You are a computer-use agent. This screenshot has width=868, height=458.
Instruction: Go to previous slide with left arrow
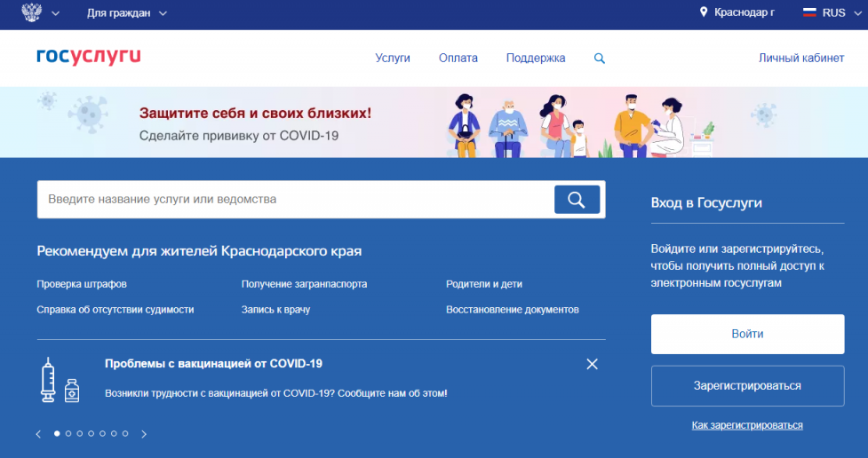tap(39, 434)
